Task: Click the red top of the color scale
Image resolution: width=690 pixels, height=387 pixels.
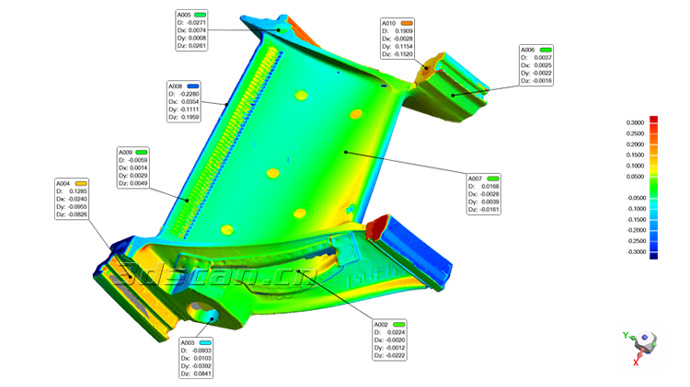Action: [x=654, y=119]
